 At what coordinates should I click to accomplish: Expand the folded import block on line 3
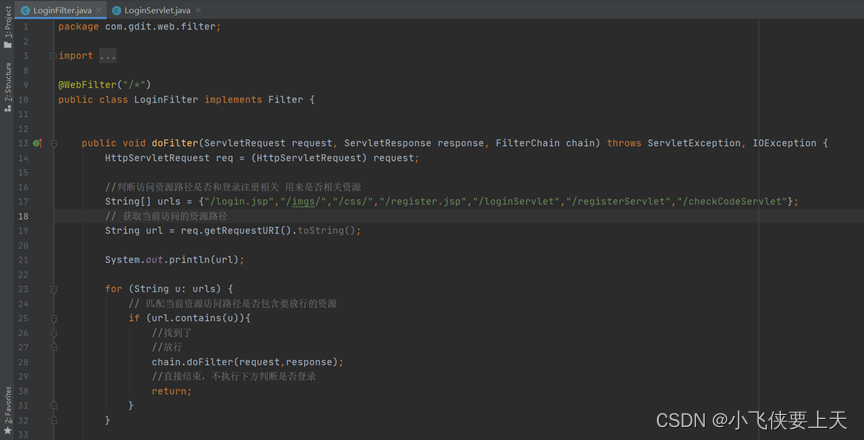54,56
